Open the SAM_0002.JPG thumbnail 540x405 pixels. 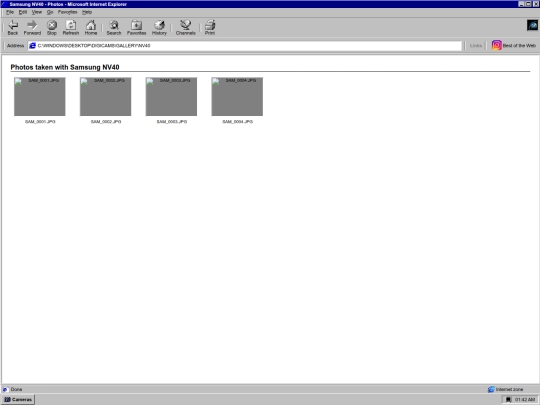[x=105, y=97]
